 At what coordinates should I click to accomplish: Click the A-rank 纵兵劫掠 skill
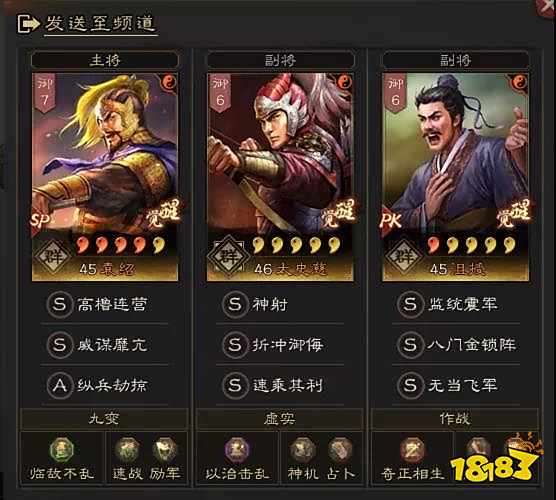click(105, 385)
